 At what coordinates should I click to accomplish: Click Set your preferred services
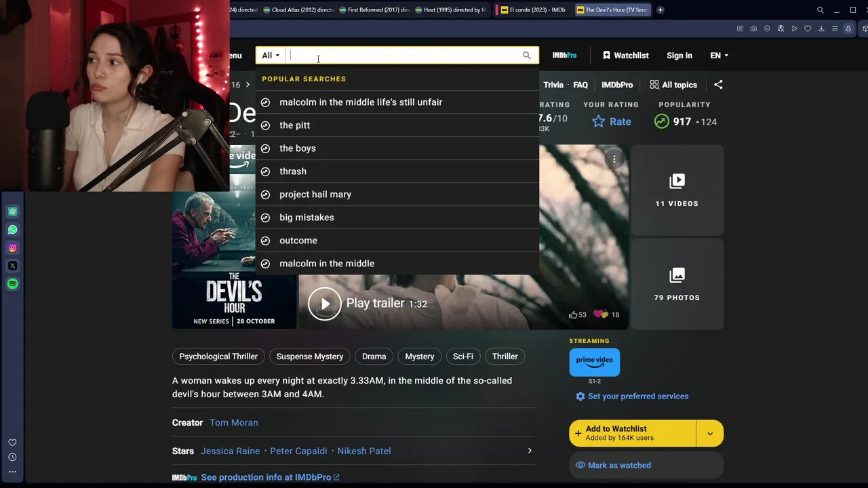pyautogui.click(x=632, y=396)
